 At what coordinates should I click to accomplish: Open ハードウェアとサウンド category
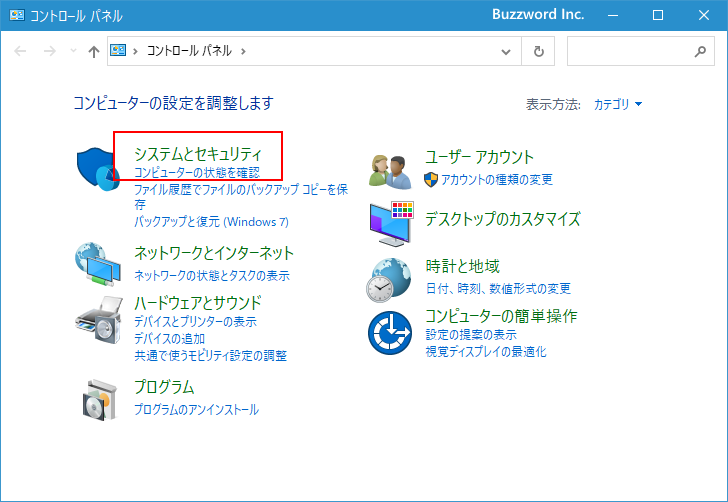point(198,303)
